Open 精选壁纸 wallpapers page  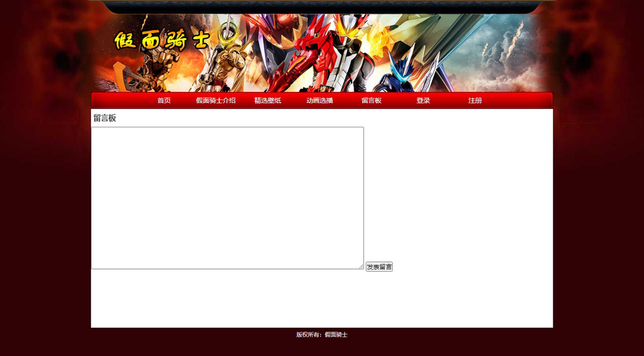(x=268, y=100)
